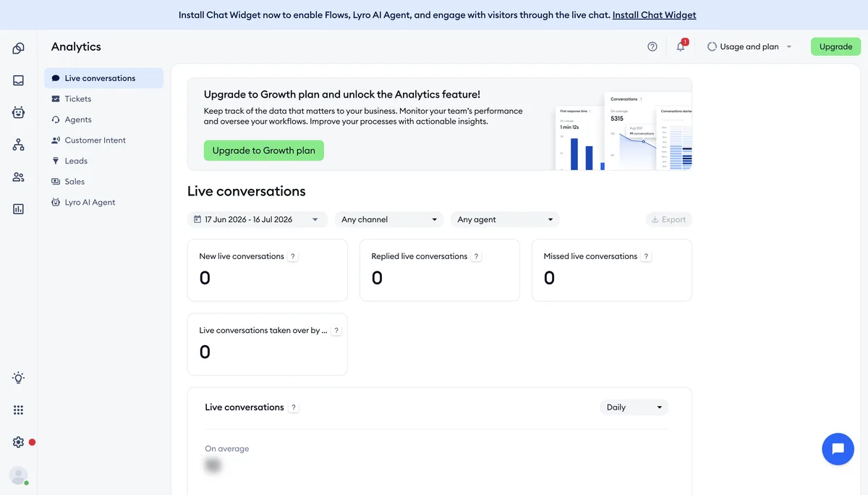
Task: Open the Flows icon in left rail
Action: pyautogui.click(x=18, y=145)
